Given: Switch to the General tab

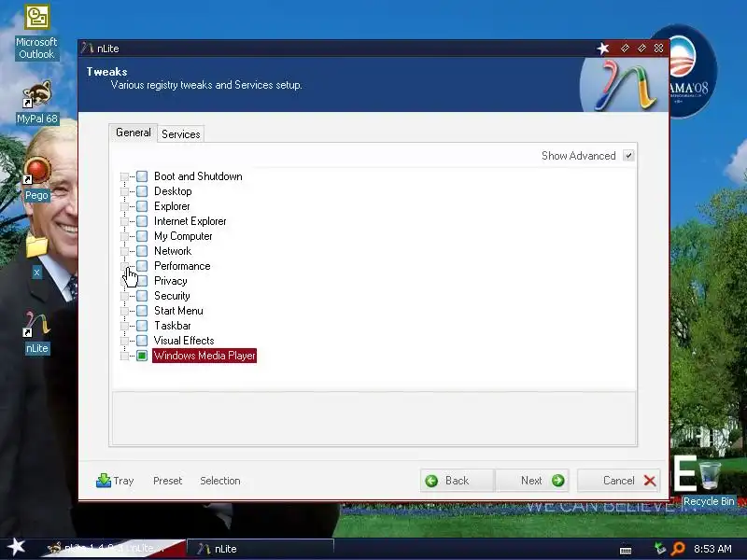Looking at the screenshot, I should 133,133.
